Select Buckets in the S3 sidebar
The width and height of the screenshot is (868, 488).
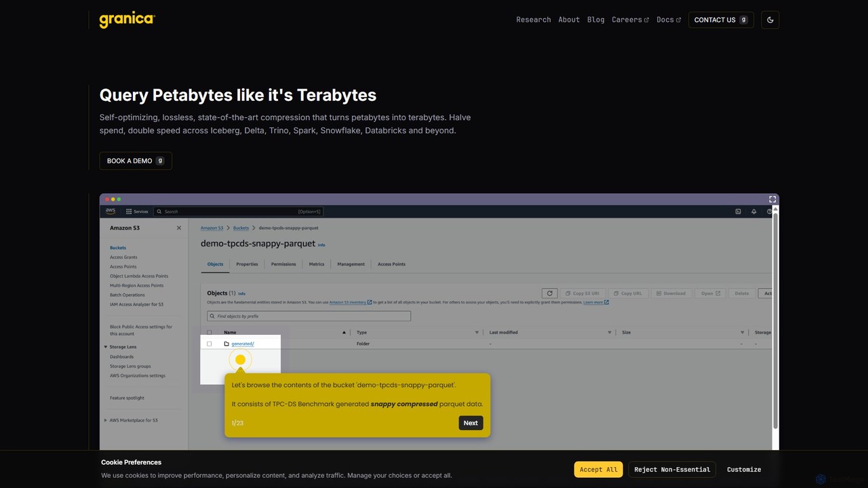tap(118, 247)
